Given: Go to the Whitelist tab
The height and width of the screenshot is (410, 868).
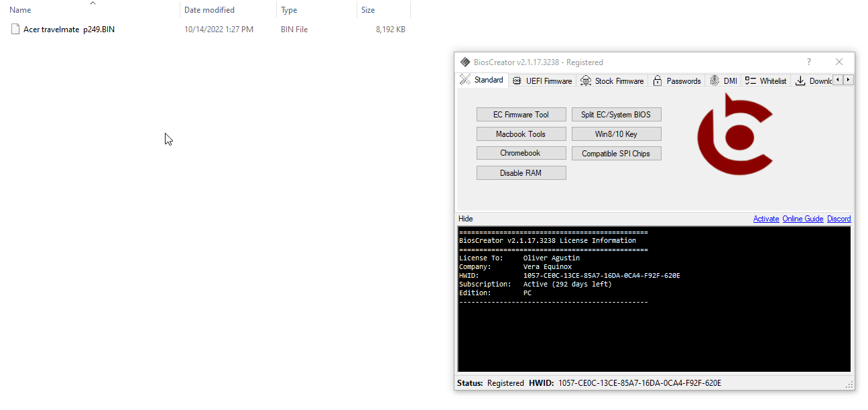Looking at the screenshot, I should tap(766, 81).
